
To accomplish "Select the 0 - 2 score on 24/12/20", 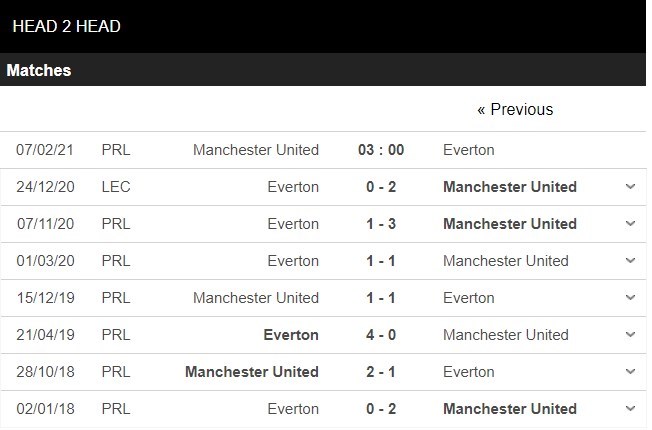I will [381, 187].
